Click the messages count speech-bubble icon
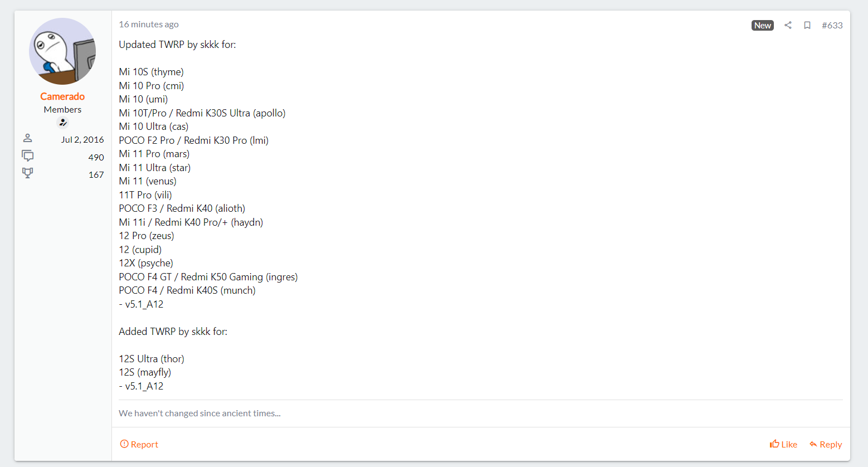 click(27, 156)
